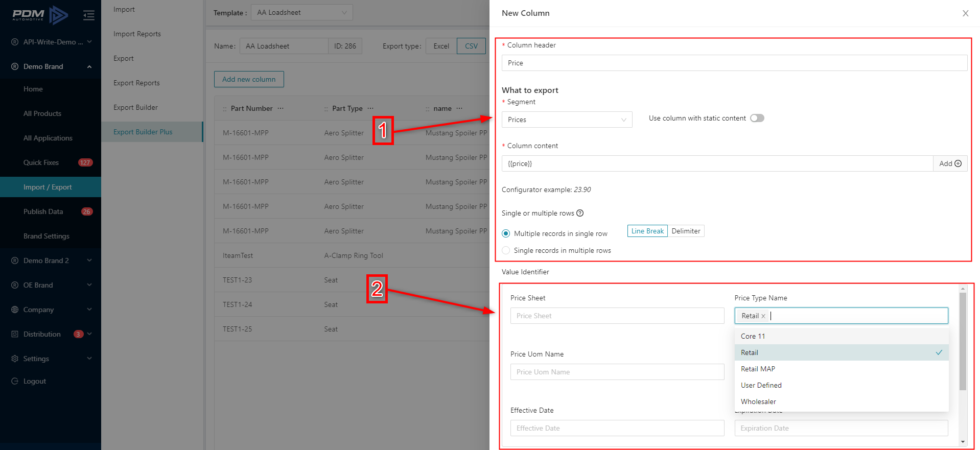The width and height of the screenshot is (980, 450).
Task: Switch export type to CSV
Action: [x=471, y=46]
